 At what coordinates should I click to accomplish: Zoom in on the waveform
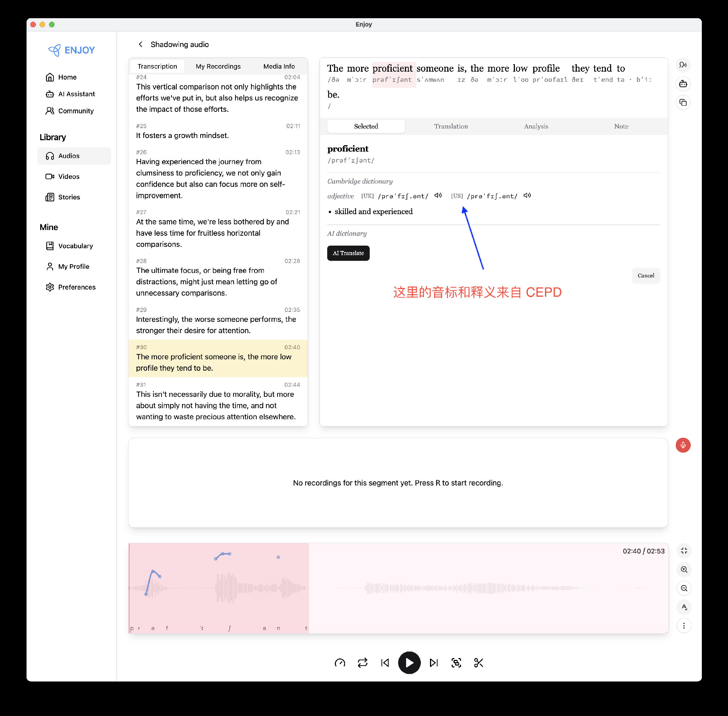pyautogui.click(x=684, y=570)
